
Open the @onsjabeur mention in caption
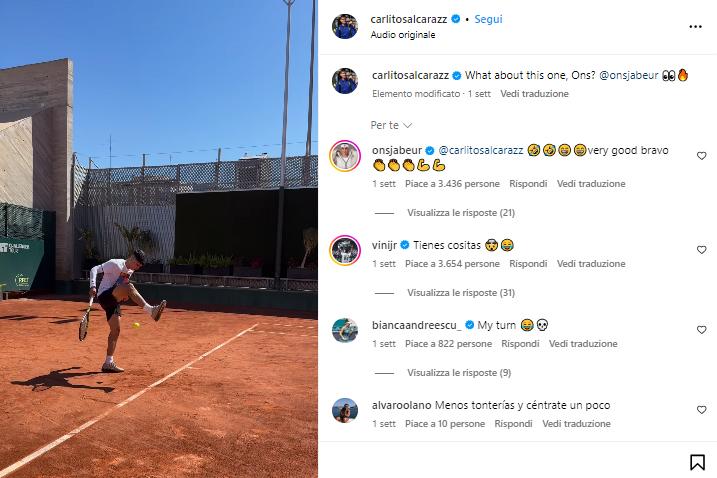pos(628,75)
